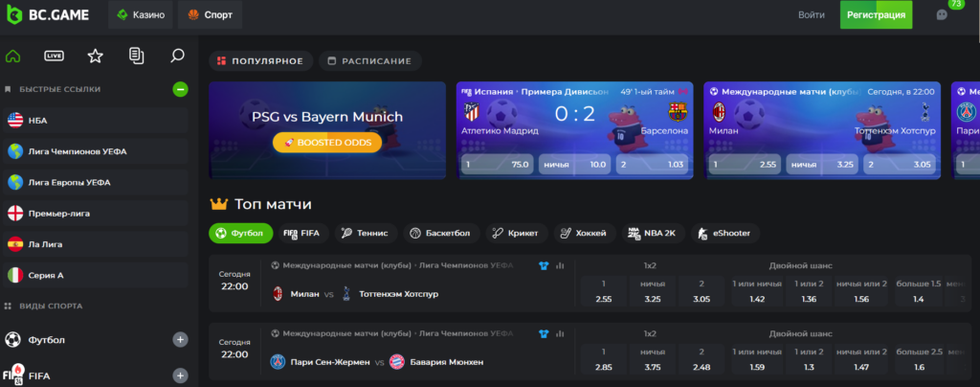This screenshot has height=387, width=980.
Task: Click the Регистрация button
Action: pos(876,15)
